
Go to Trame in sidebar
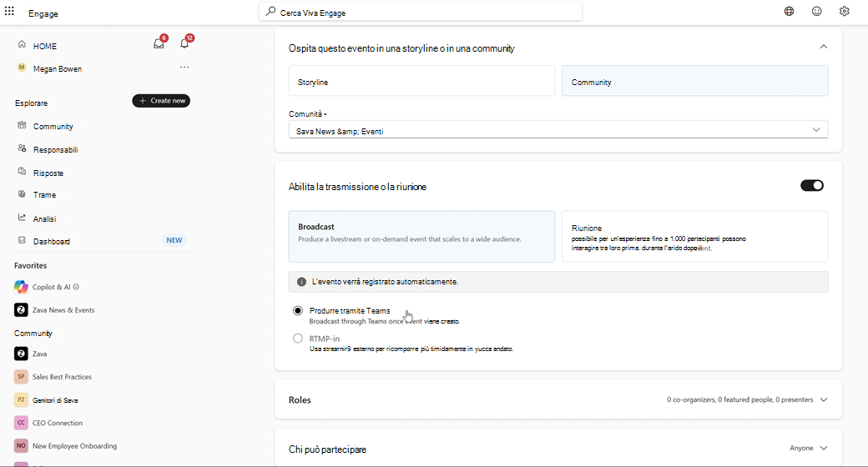tap(44, 195)
